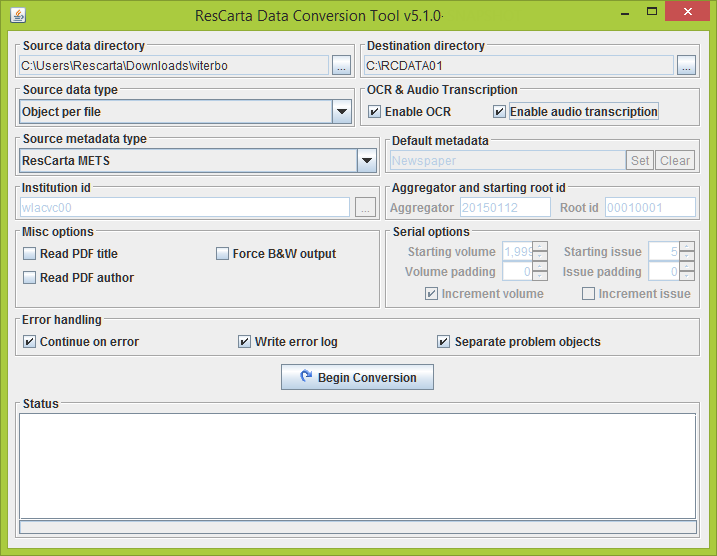
Task: Maximize the ResCarta window
Action: pyautogui.click(x=652, y=11)
